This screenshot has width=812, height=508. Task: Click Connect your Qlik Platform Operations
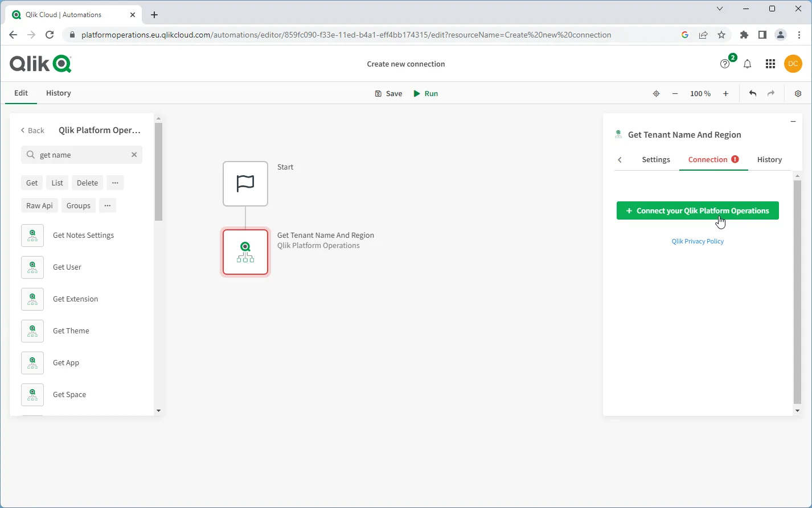click(698, 210)
